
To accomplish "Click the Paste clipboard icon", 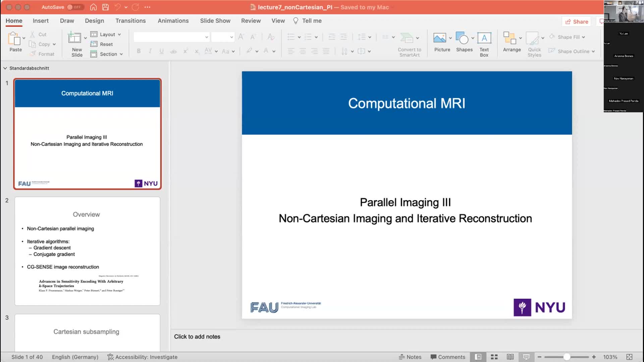I will point(14,39).
